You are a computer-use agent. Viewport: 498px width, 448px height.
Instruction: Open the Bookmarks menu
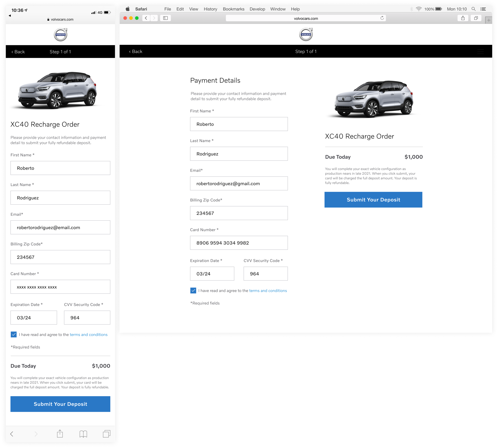click(x=233, y=9)
